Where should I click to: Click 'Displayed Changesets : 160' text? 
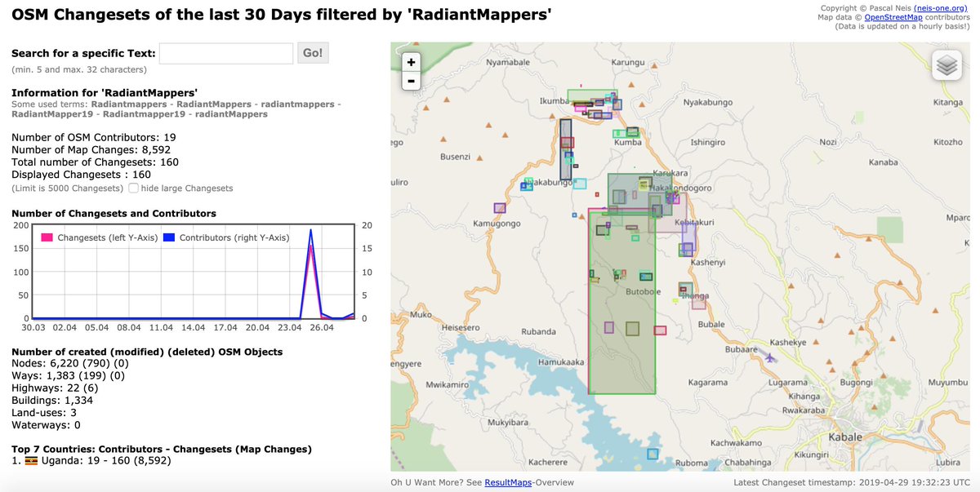pyautogui.click(x=82, y=174)
